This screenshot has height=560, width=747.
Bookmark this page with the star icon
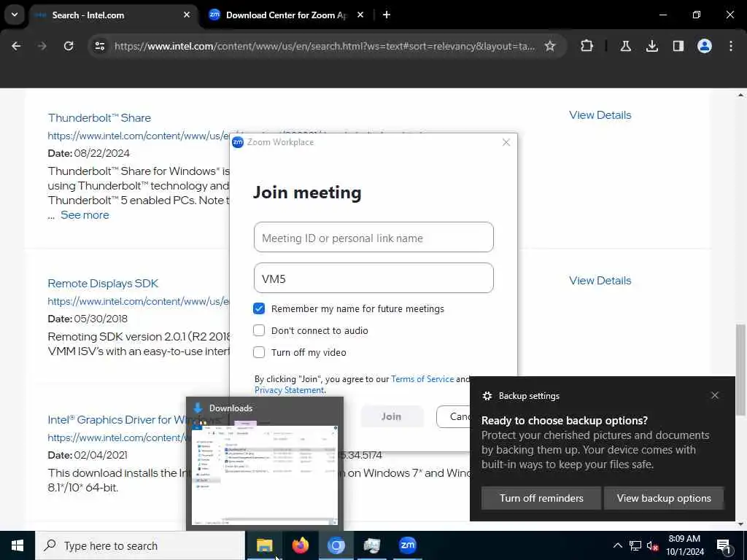point(550,46)
